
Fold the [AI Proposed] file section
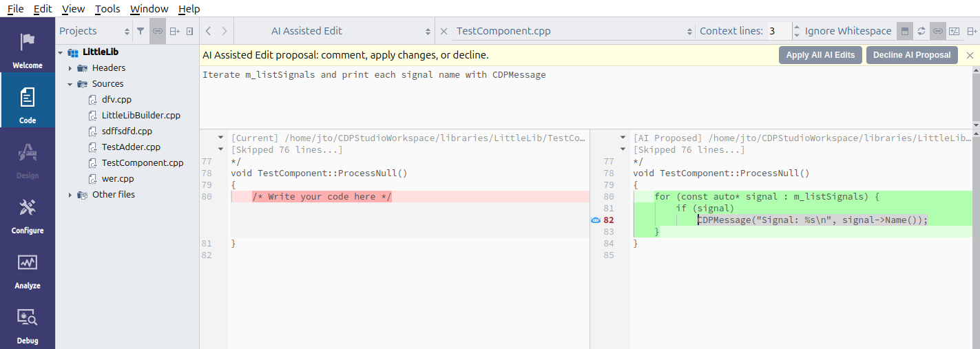click(623, 138)
